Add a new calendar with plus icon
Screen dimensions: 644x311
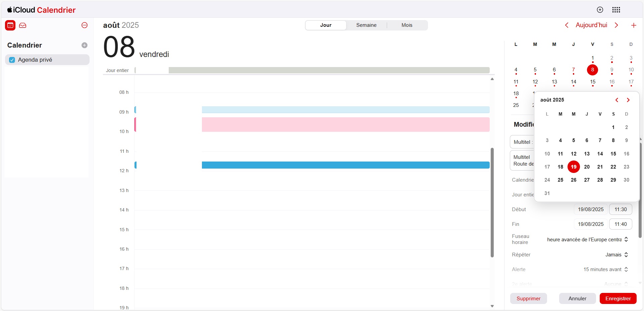click(x=85, y=45)
